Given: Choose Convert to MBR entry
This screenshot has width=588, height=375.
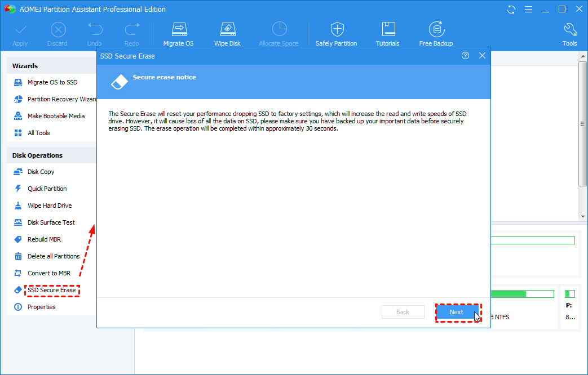Looking at the screenshot, I should tap(49, 273).
